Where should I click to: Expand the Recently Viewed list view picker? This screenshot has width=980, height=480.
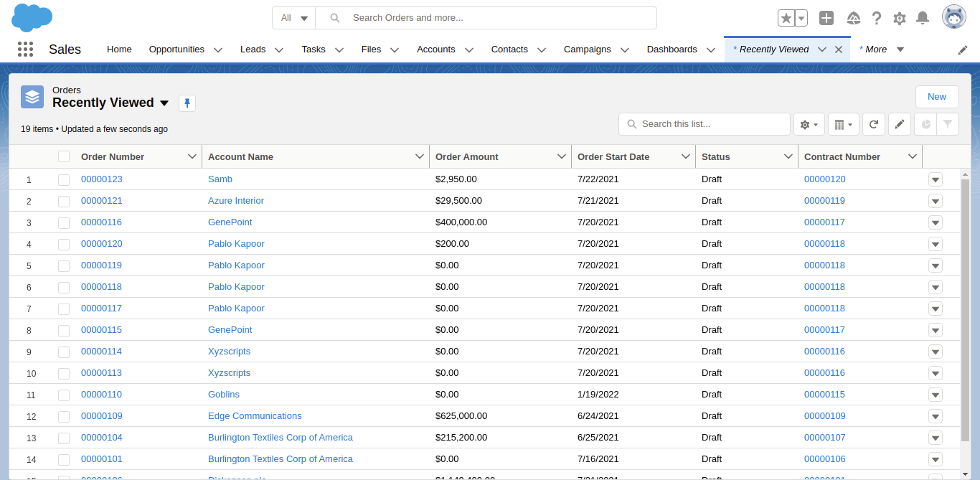click(164, 103)
